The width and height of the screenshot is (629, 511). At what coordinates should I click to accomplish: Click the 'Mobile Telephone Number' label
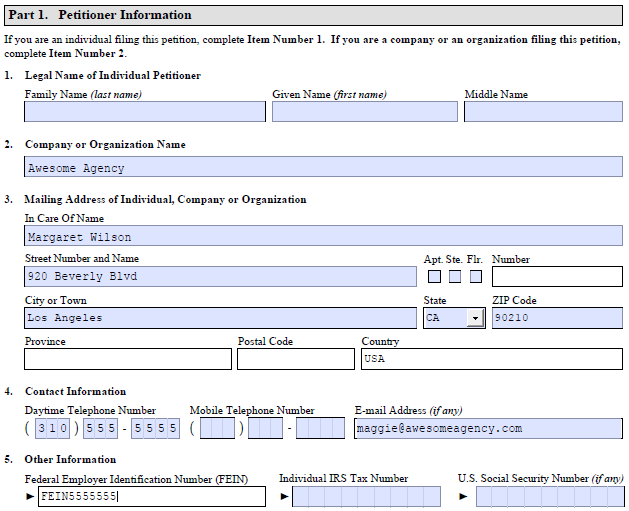tap(252, 410)
